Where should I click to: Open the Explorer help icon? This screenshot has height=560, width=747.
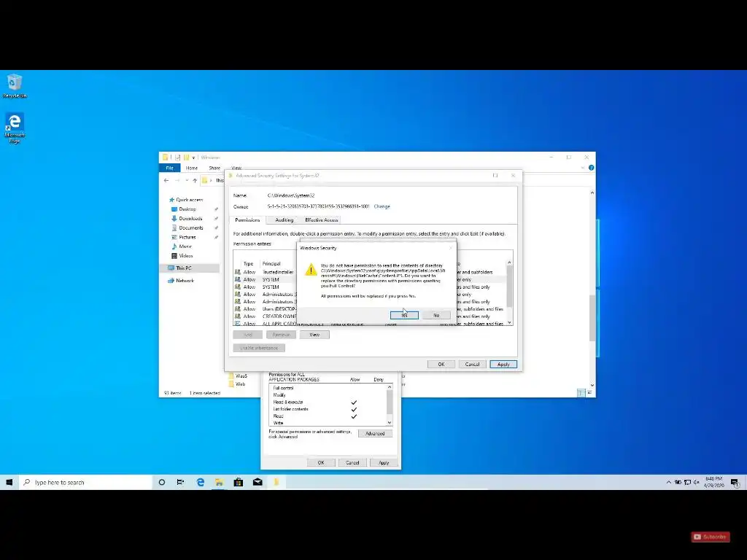[x=591, y=168]
